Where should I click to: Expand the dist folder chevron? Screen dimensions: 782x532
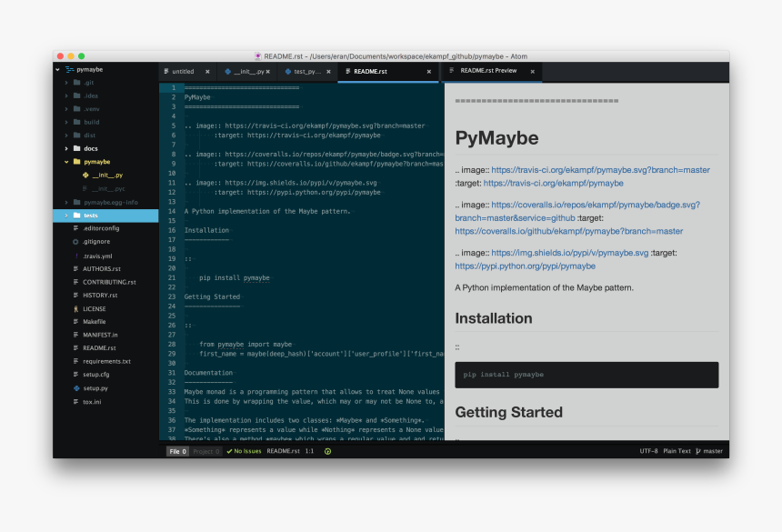click(x=66, y=136)
